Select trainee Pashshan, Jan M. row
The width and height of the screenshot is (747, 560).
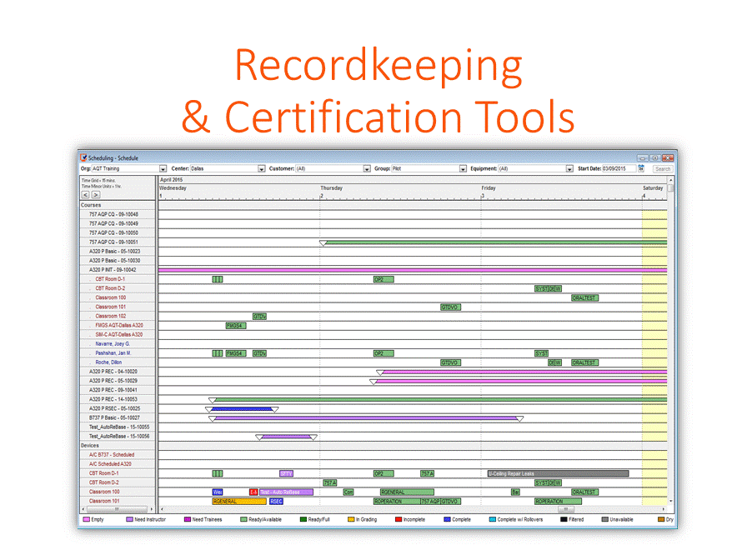(x=113, y=353)
